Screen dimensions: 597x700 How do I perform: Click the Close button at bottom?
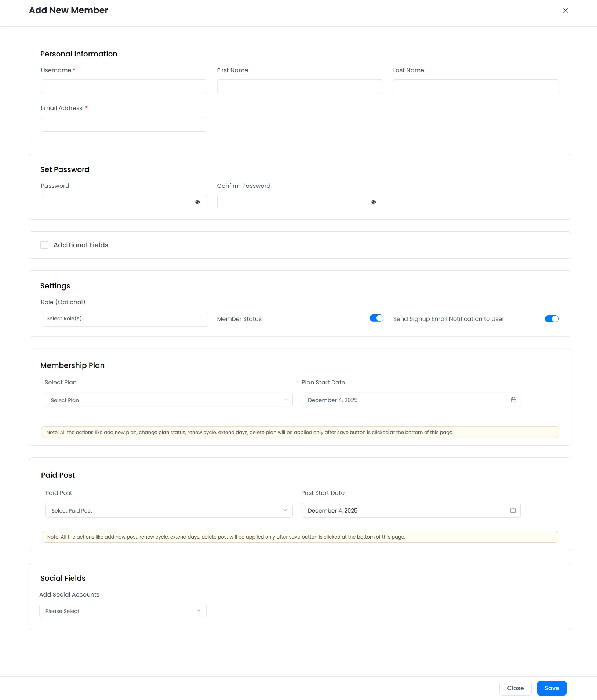[515, 688]
